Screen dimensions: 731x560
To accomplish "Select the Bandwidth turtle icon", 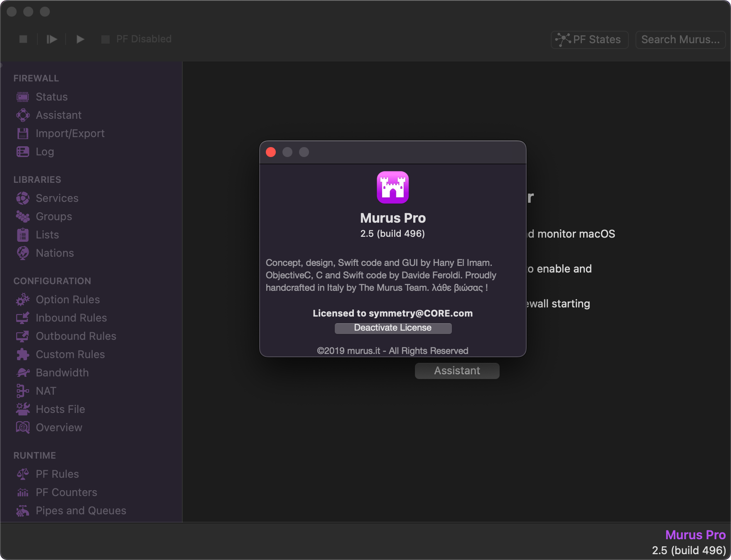I will 23,373.
